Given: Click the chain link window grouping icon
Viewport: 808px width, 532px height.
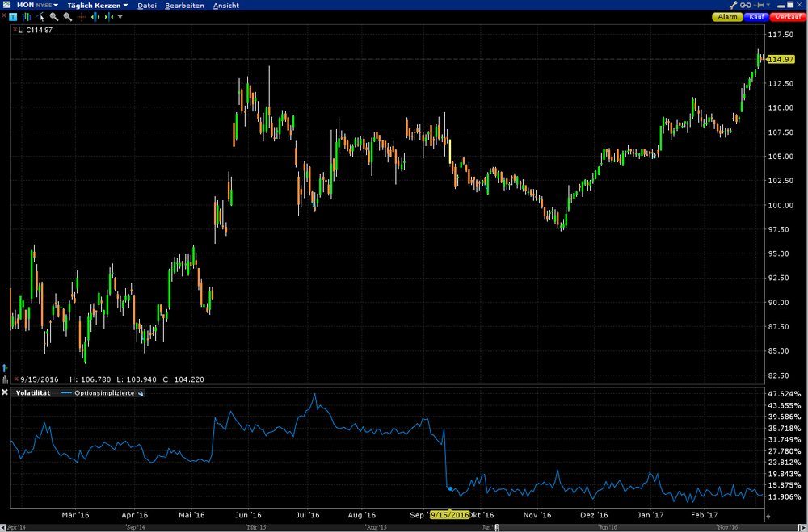Looking at the screenshot, I should pos(746,5).
